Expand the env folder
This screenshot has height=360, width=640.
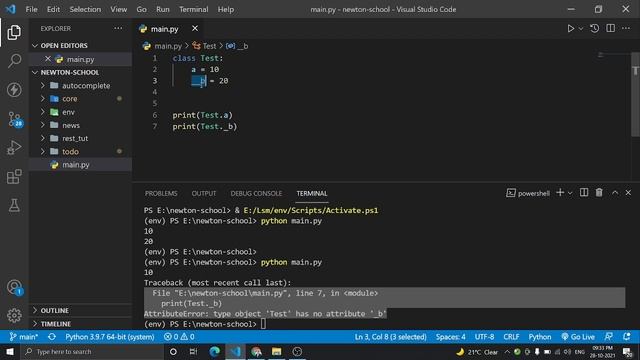[x=80, y=112]
